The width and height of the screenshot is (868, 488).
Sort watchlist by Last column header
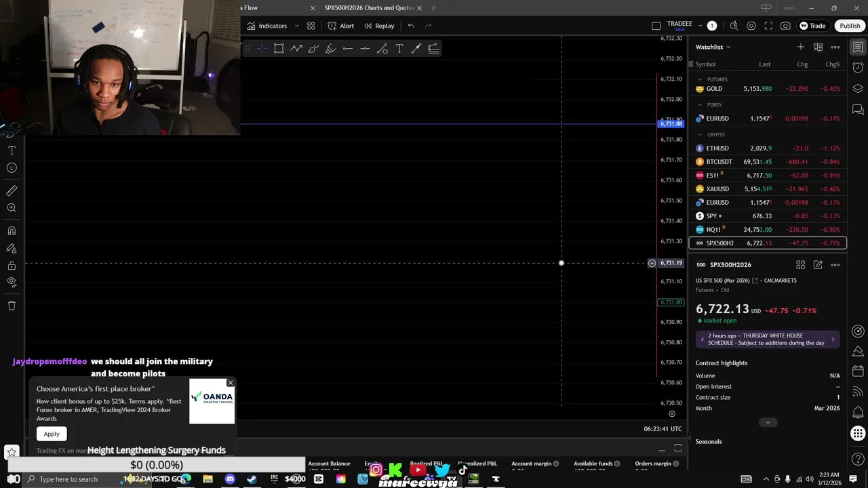point(764,64)
